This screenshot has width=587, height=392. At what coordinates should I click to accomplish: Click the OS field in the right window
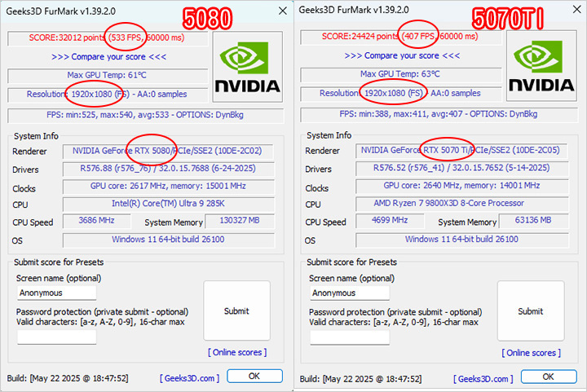pos(462,240)
